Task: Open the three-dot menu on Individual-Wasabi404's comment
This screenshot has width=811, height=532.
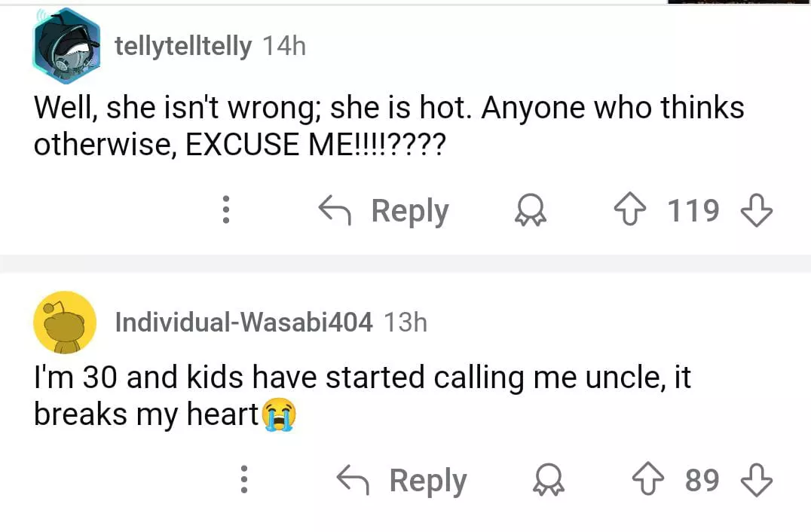Action: tap(243, 480)
